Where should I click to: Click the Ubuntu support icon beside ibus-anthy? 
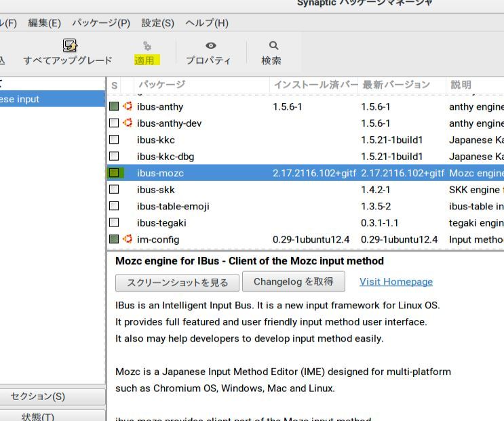pyautogui.click(x=128, y=106)
